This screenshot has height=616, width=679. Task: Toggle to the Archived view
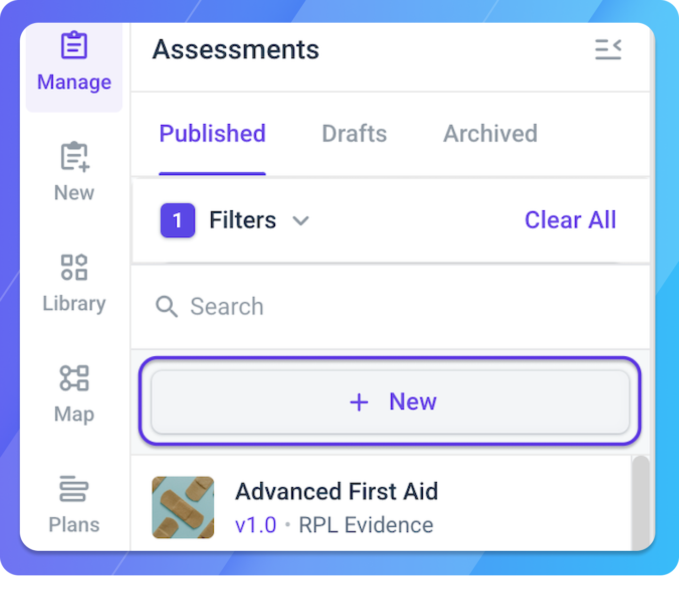click(490, 134)
